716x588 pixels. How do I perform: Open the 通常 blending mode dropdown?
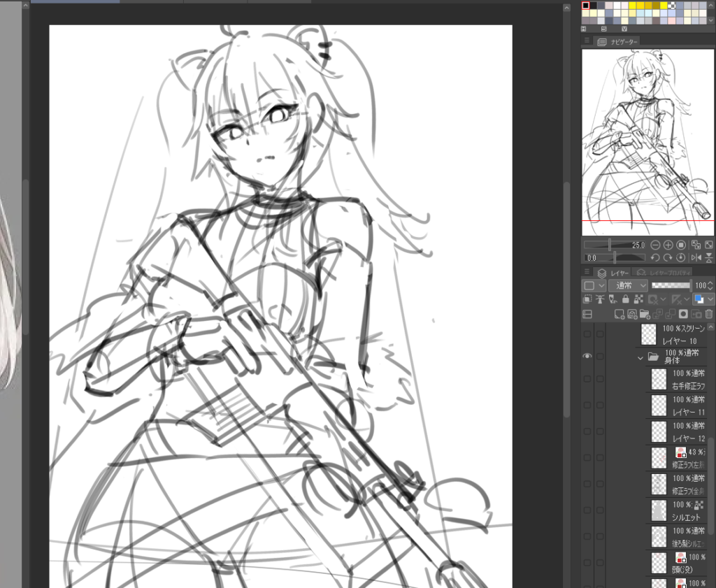(x=627, y=285)
